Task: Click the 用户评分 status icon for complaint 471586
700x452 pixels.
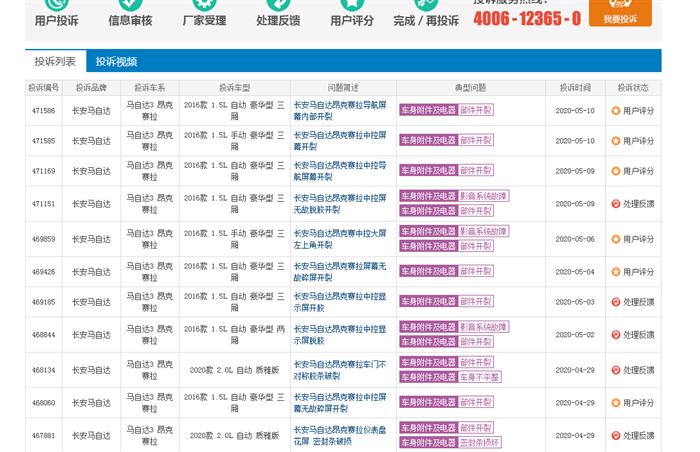Action: pos(616,111)
